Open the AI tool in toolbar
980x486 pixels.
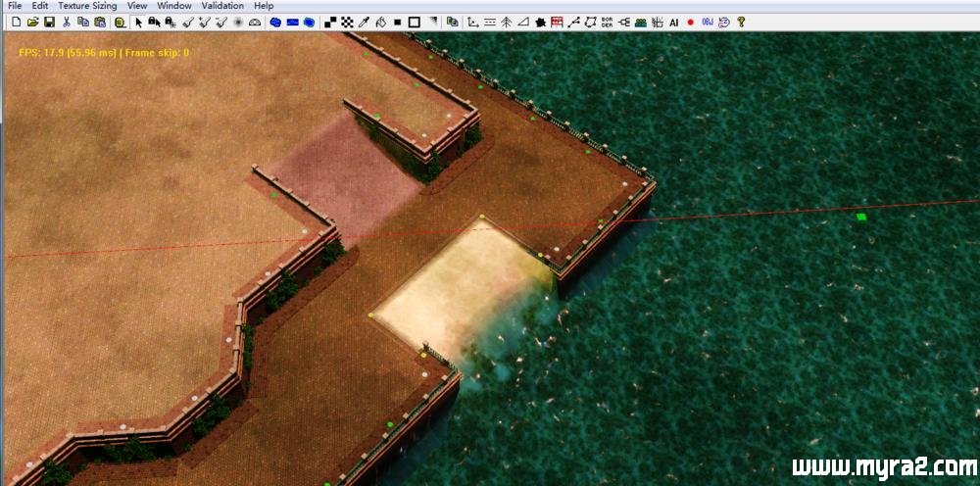coord(674,22)
